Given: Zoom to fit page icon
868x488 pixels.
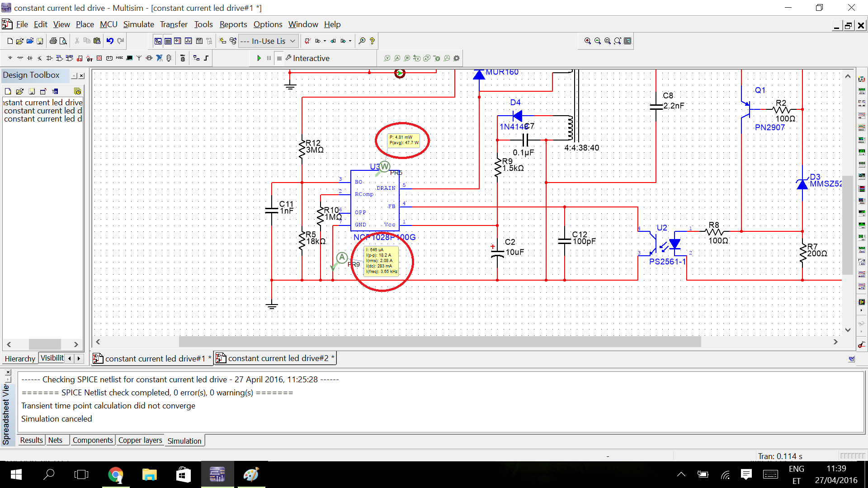Looking at the screenshot, I should pos(618,41).
